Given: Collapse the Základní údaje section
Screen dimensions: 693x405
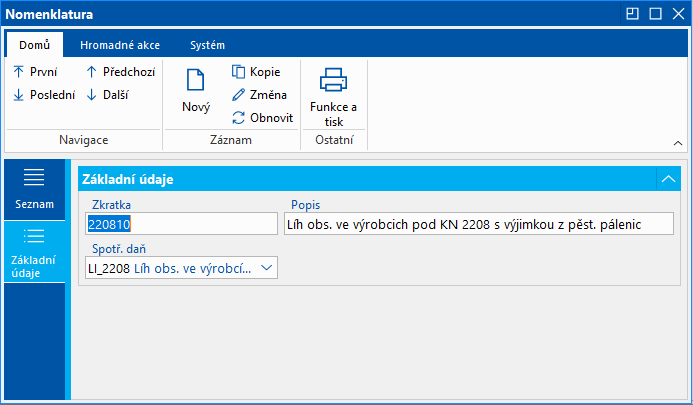Looking at the screenshot, I should (667, 179).
